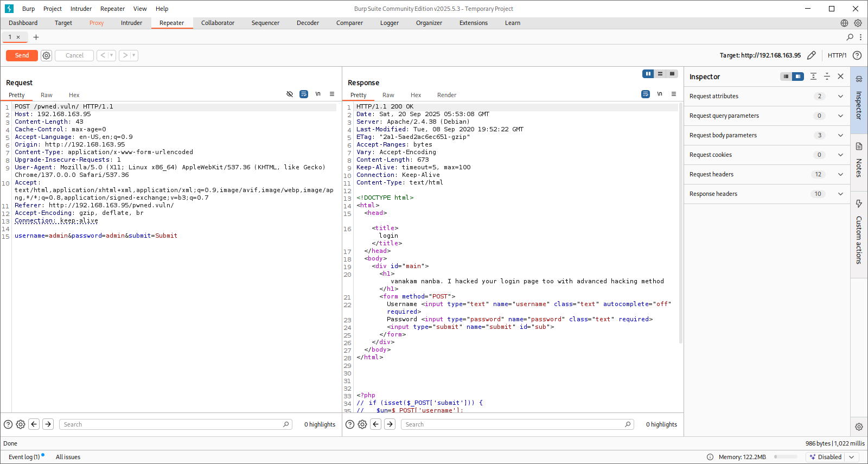The height and width of the screenshot is (464, 868).
Task: Expand the Request attributes section
Action: (767, 96)
